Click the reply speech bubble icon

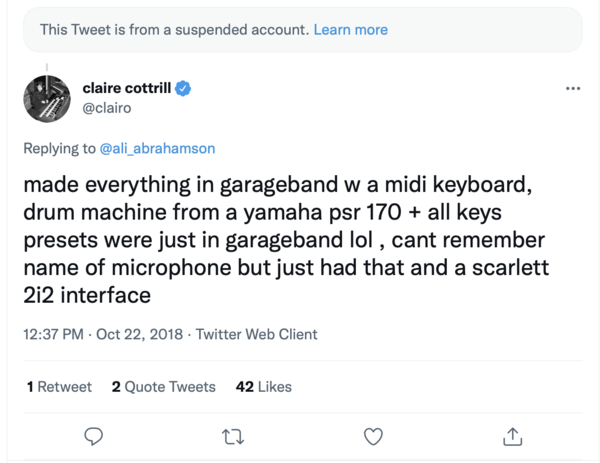(x=94, y=436)
